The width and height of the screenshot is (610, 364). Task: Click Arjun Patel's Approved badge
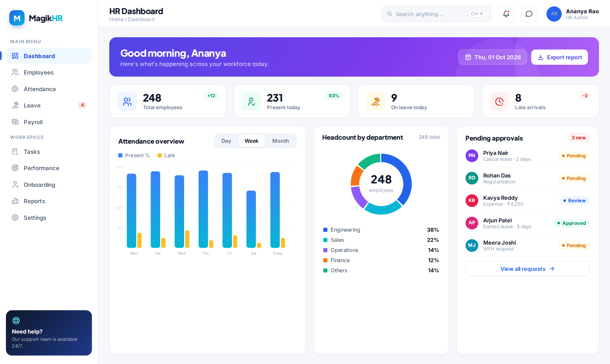[571, 223]
